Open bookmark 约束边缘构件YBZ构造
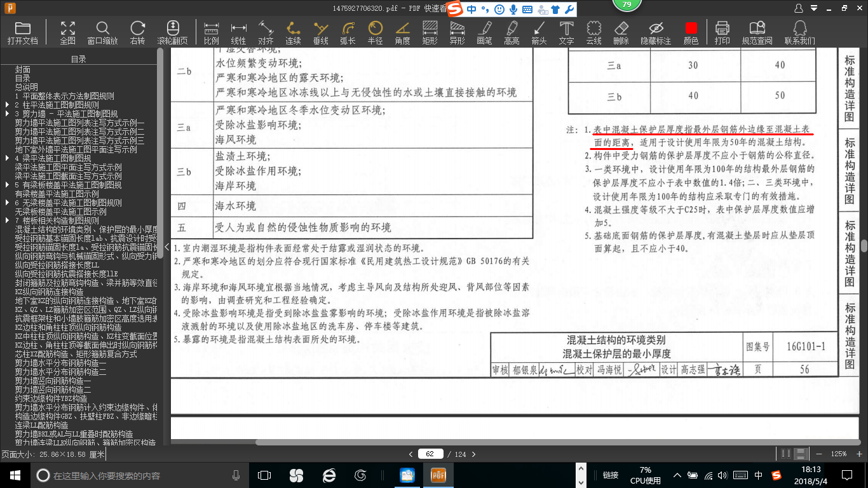The height and width of the screenshot is (488, 868). pos(51,398)
